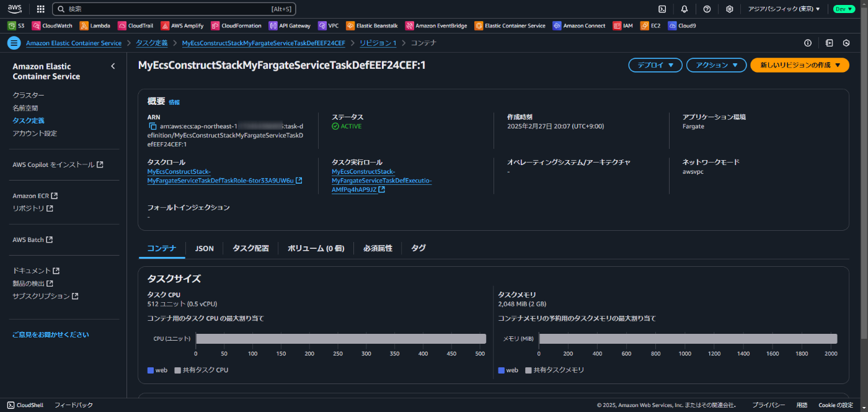Open アカウント設定 in sidebar
This screenshot has height=412, width=868.
35,133
